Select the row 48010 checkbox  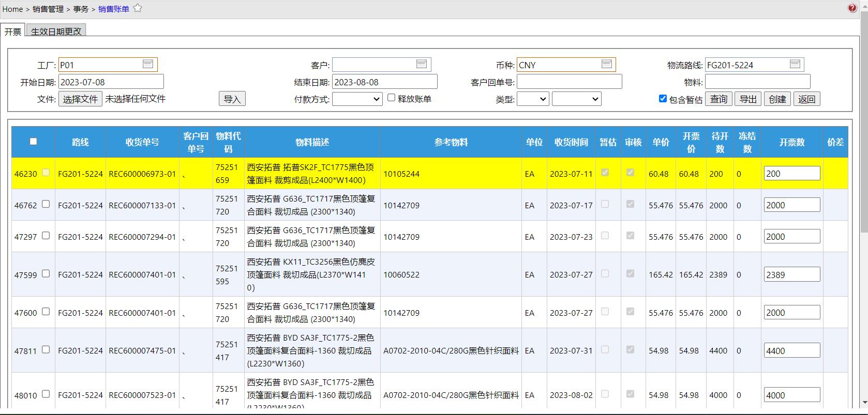click(46, 394)
